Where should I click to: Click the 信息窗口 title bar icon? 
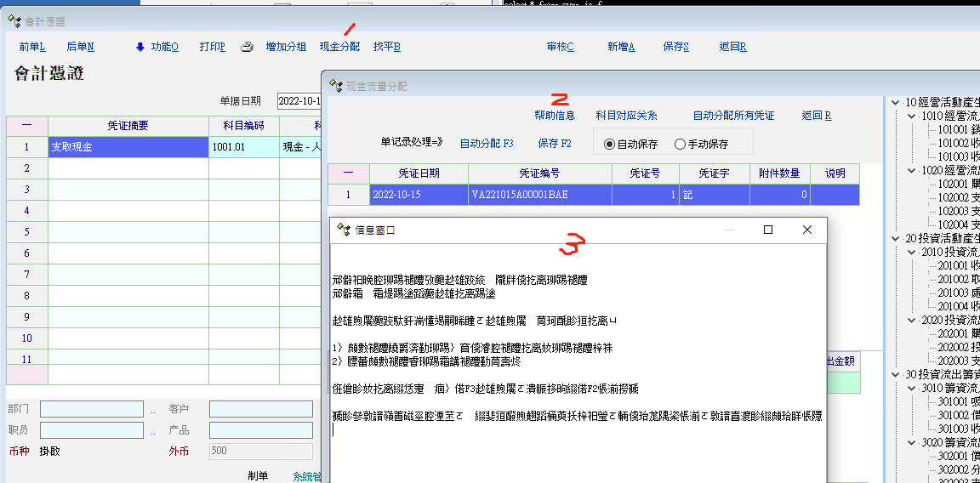tap(344, 230)
